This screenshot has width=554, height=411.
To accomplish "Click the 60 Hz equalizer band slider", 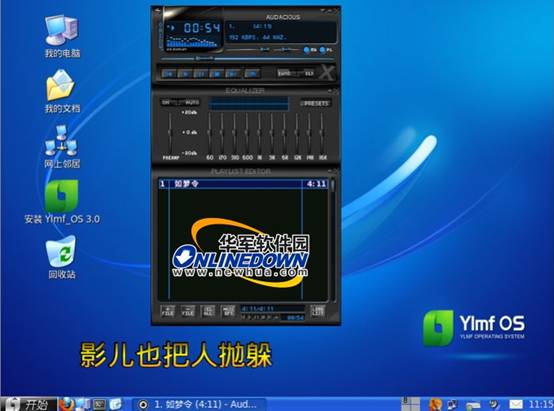I will tap(210, 133).
